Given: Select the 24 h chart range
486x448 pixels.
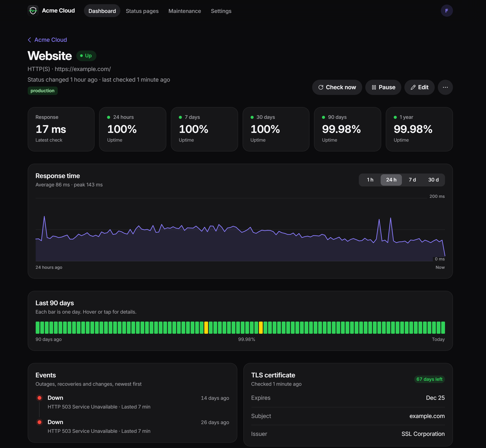Looking at the screenshot, I should [391, 180].
